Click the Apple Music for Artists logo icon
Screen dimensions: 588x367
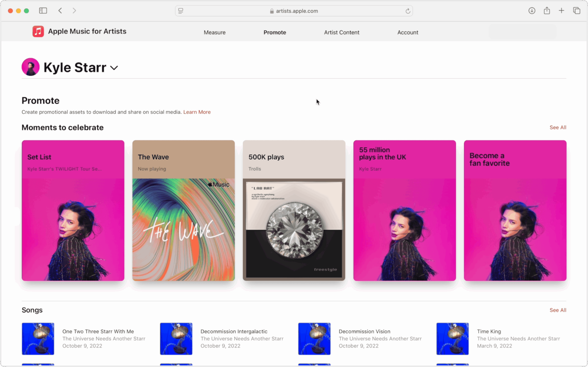(38, 31)
